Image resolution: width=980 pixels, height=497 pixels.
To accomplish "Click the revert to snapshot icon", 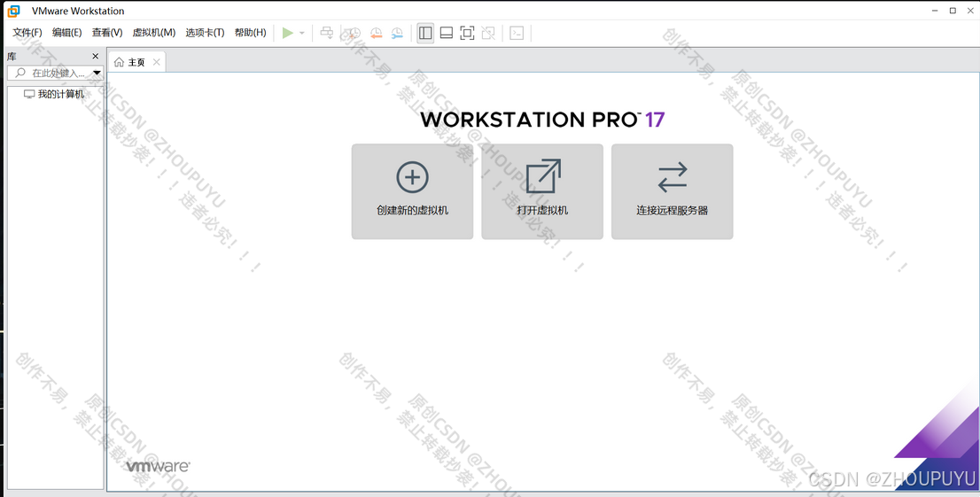I will 376,33.
